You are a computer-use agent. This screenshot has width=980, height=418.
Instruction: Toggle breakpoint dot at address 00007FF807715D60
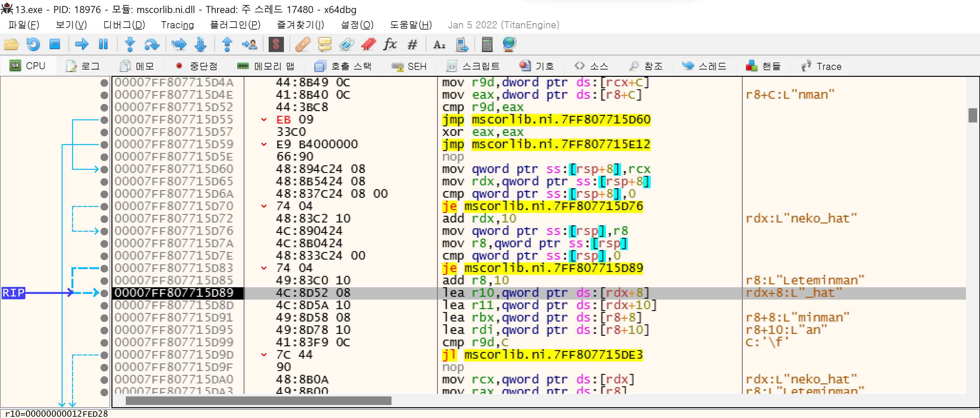[104, 169]
